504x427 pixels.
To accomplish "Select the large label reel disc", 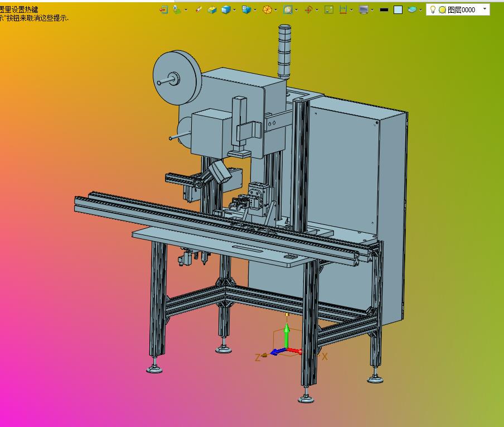I will point(177,77).
